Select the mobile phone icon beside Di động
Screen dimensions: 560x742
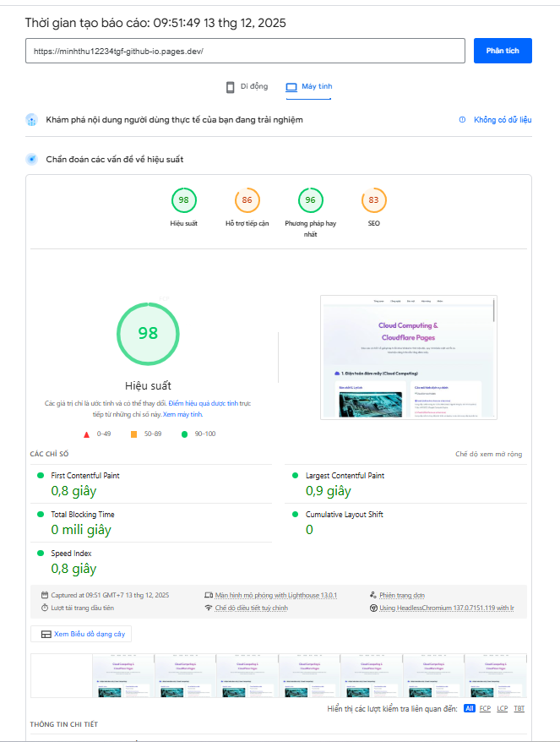[230, 86]
